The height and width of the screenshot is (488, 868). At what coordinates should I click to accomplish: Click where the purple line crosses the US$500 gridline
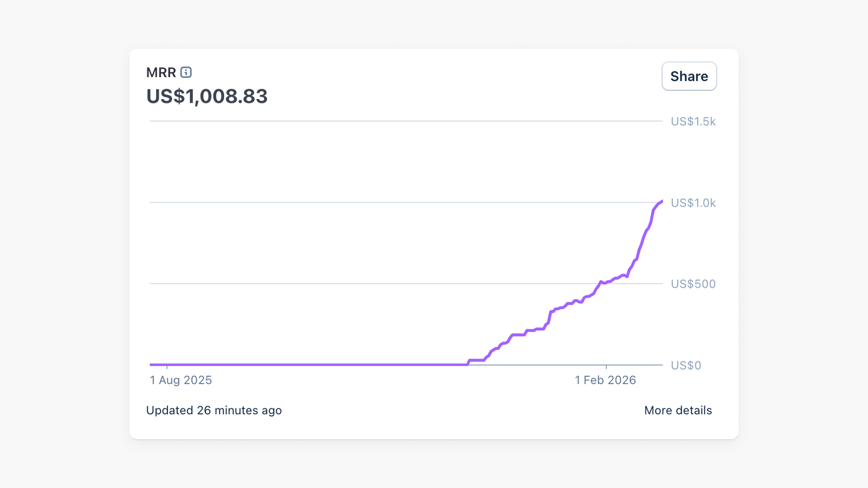599,284
